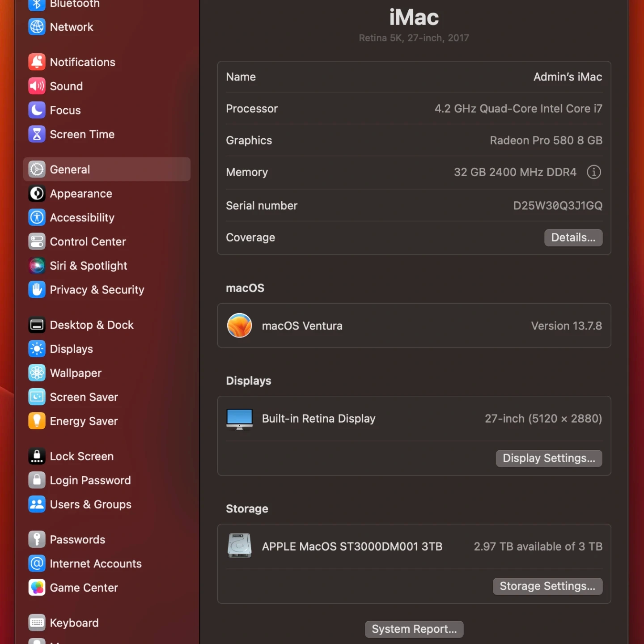This screenshot has width=644, height=644.
Task: Click the memory info icon
Action: pos(593,172)
